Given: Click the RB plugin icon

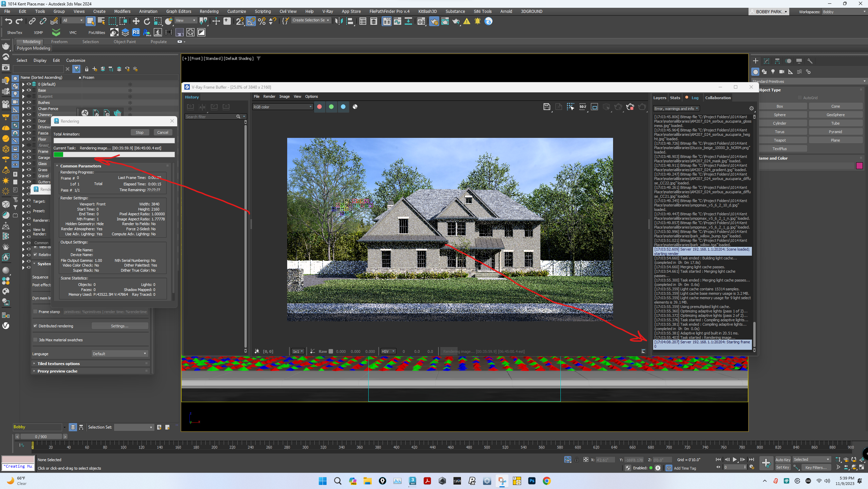Looking at the screenshot, I should click(136, 32).
